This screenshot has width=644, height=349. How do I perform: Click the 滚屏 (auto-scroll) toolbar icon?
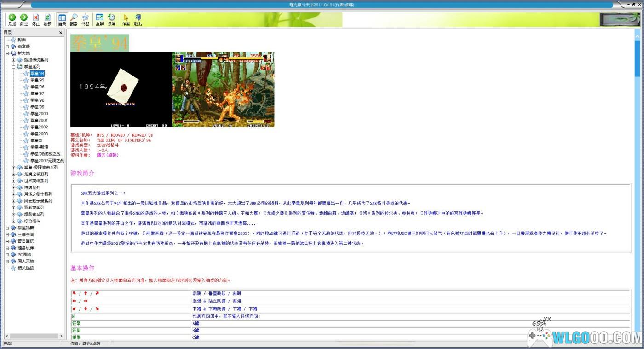pos(111,19)
